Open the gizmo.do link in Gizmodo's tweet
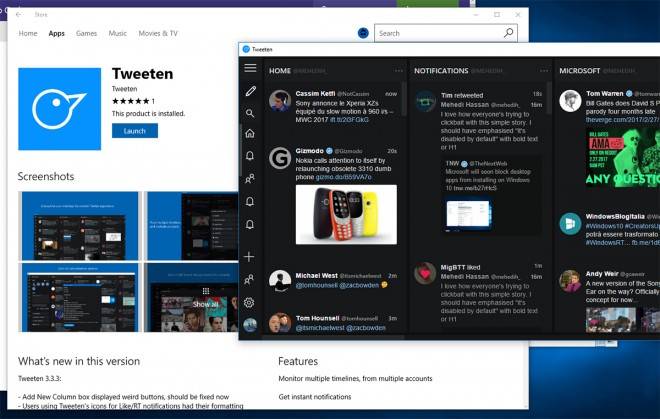Viewport: 660px width, 419px height. click(343, 177)
